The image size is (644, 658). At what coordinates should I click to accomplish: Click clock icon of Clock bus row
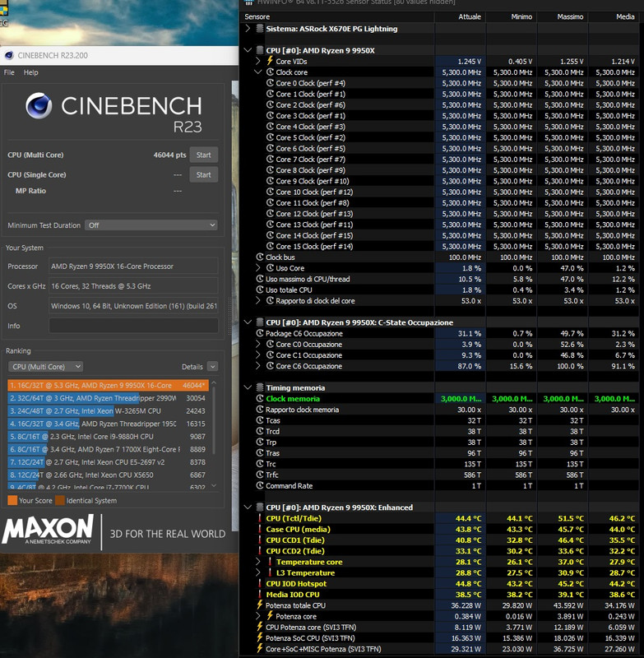(260, 257)
